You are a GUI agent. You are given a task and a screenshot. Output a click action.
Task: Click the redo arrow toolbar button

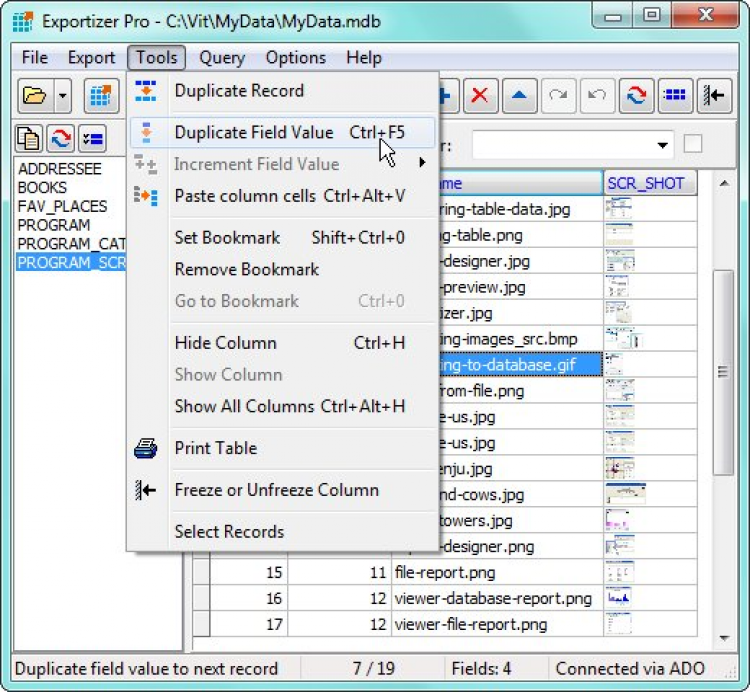point(558,96)
